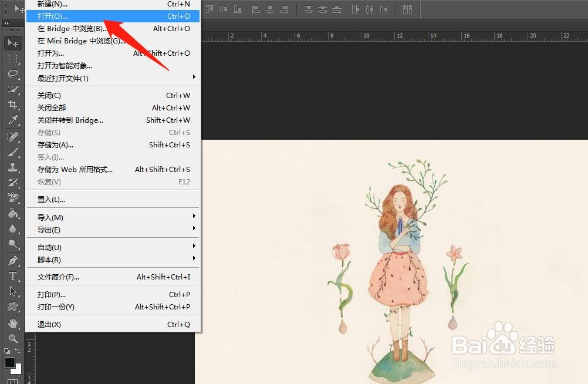The height and width of the screenshot is (384, 588).
Task: Select the Path Selection tool
Action: click(13, 291)
